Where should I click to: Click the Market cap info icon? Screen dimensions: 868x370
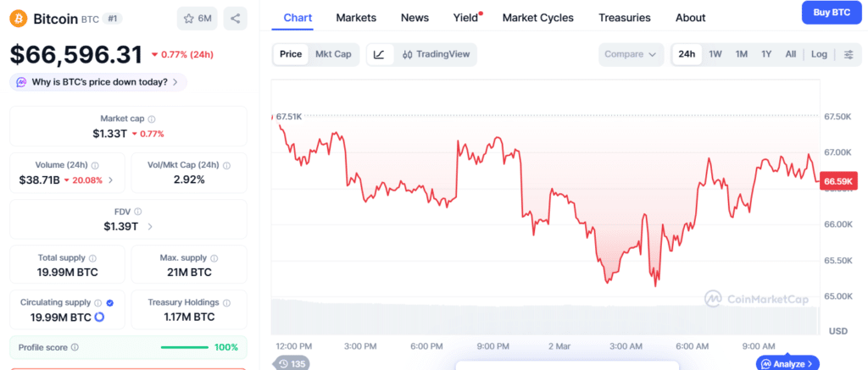pos(152,119)
